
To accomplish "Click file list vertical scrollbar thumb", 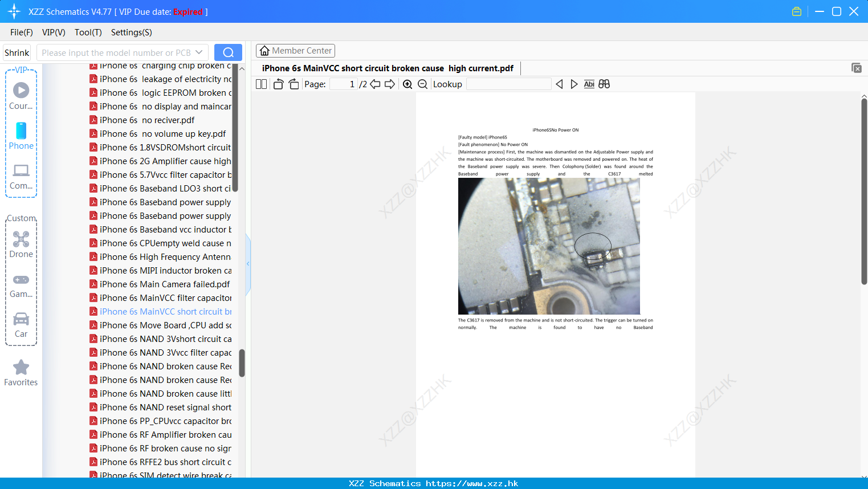I will pyautogui.click(x=242, y=363).
